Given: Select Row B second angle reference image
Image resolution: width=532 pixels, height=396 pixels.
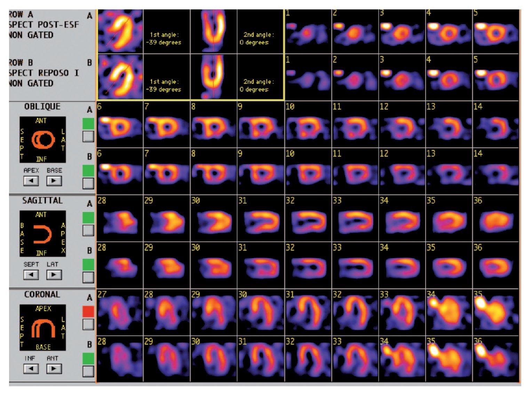Looking at the screenshot, I should click(213, 77).
